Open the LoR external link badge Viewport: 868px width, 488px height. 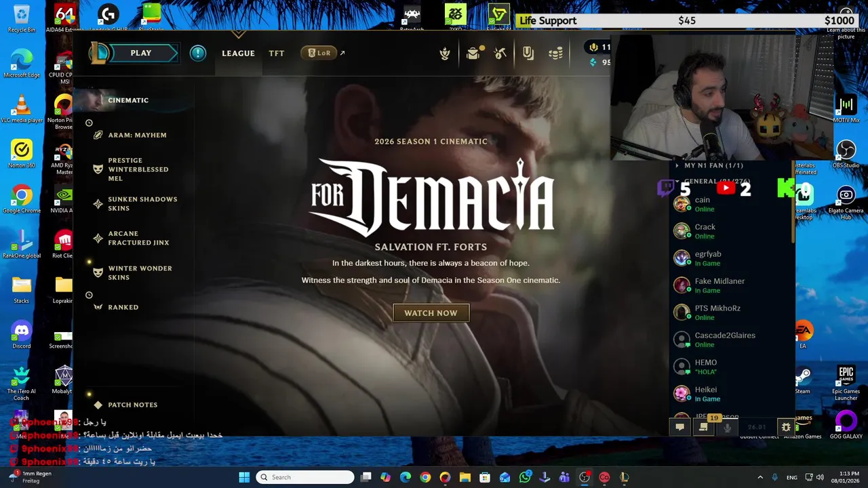pos(319,53)
